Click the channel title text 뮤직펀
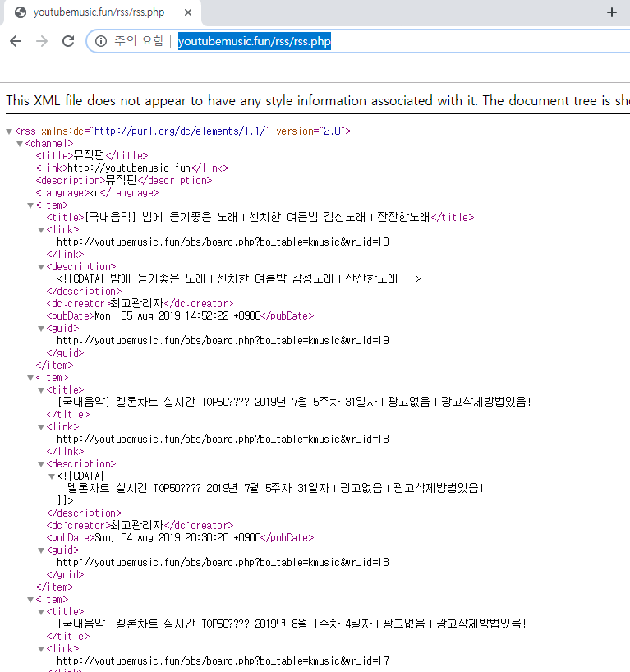Viewport: 630px width, 672px height. pyautogui.click(x=90, y=155)
